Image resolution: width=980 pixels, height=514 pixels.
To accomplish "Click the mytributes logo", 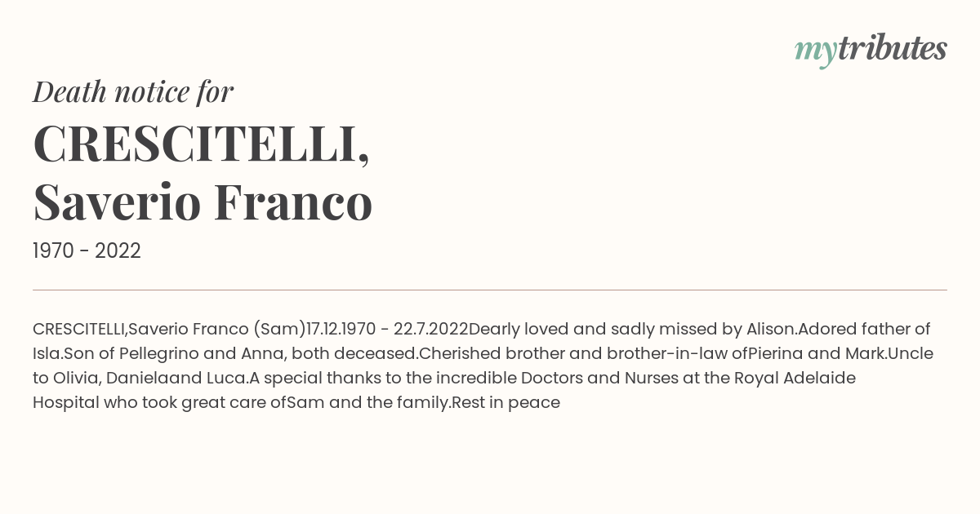I will 870,49.
